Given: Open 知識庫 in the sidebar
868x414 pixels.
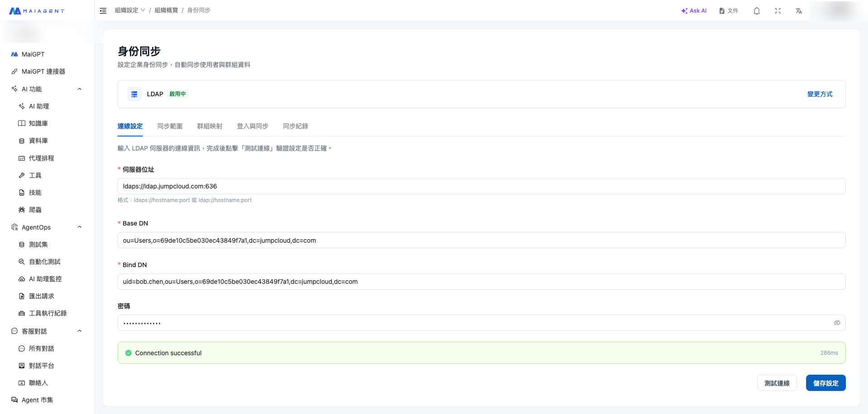Looking at the screenshot, I should 38,123.
